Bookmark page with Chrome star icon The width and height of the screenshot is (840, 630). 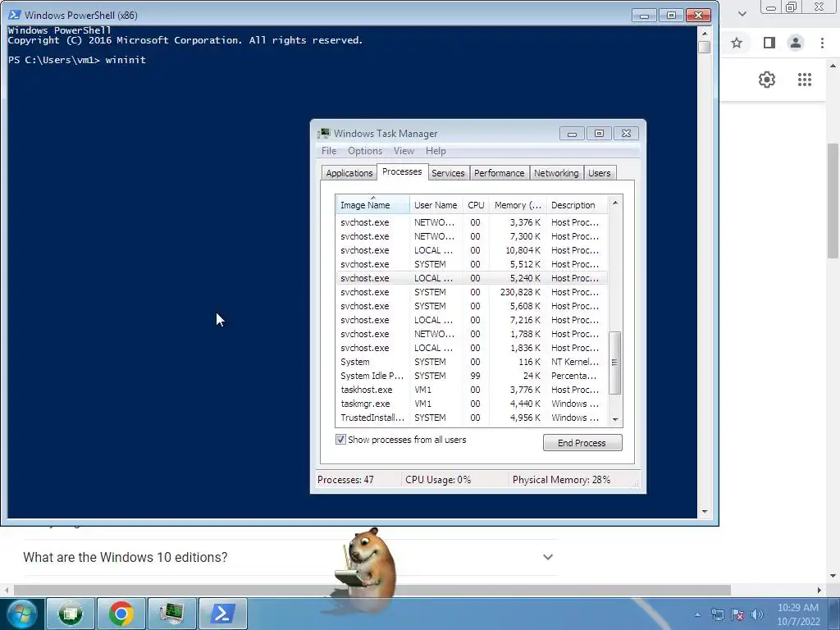click(x=737, y=43)
